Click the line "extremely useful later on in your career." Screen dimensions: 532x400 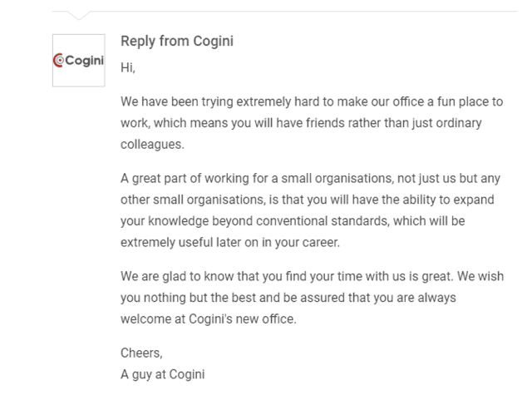[x=230, y=243]
